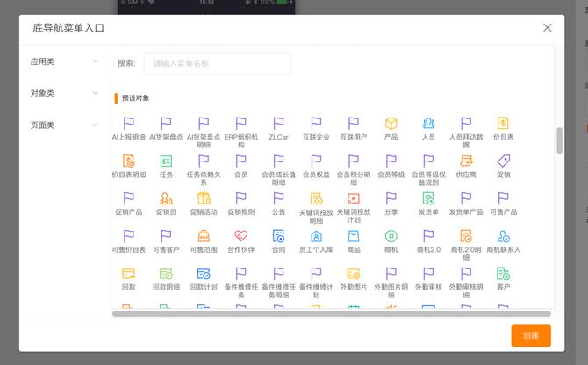
Task: Select the 任务 object icon
Action: coord(166,161)
